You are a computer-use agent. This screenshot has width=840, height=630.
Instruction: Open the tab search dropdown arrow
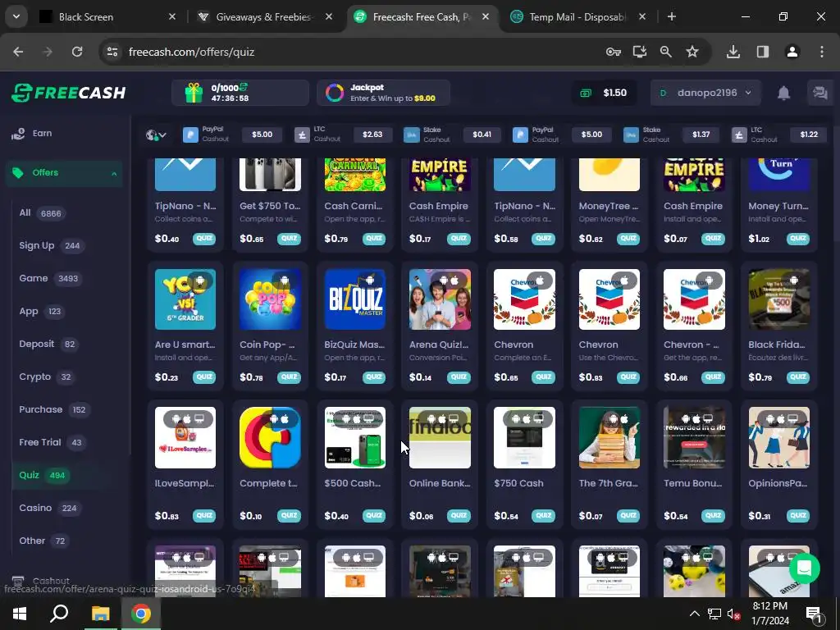[16, 16]
